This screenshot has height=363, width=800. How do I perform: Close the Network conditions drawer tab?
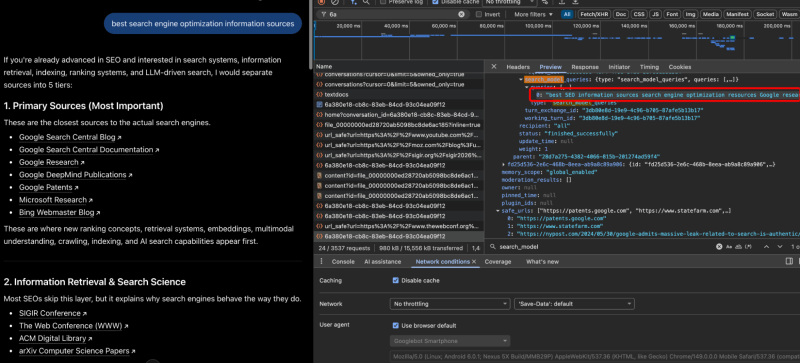[x=473, y=261]
